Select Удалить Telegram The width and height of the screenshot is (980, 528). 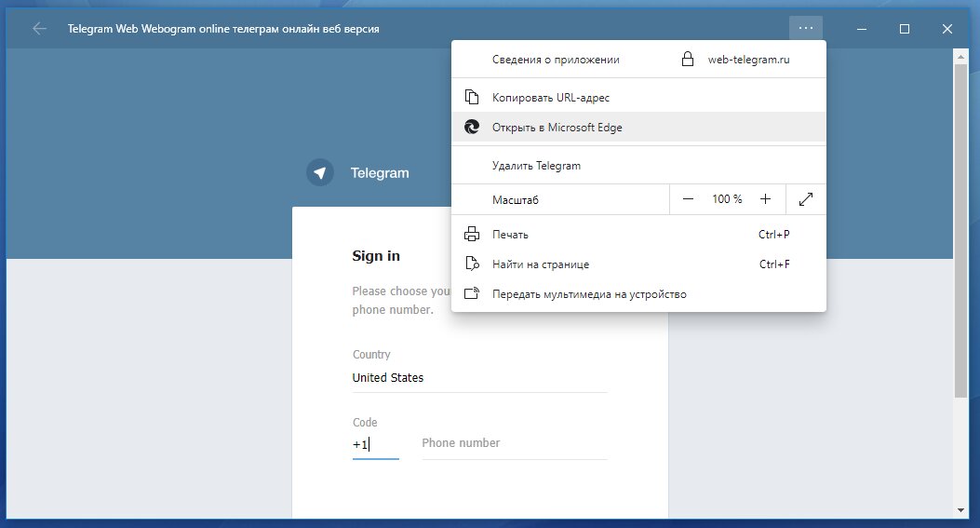[x=638, y=166]
